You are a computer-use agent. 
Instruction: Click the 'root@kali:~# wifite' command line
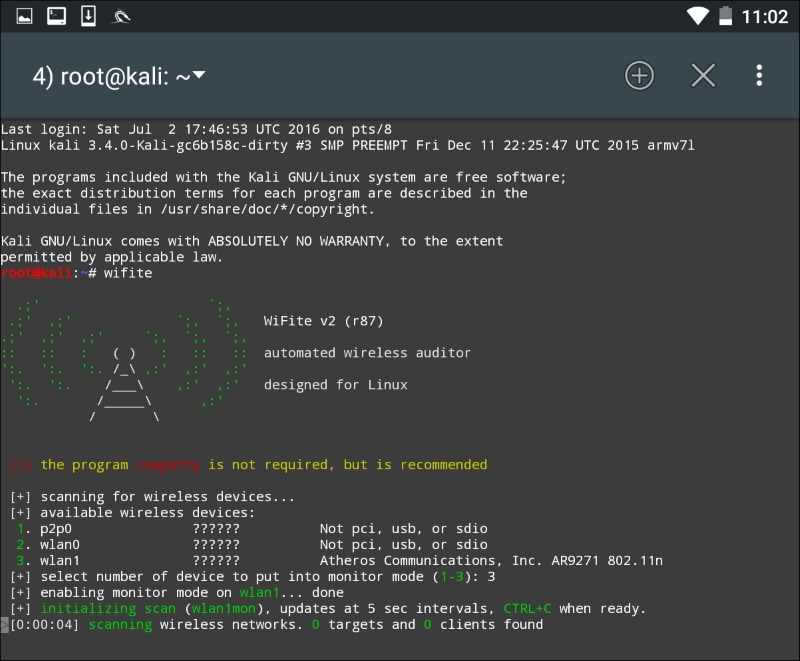(x=77, y=273)
